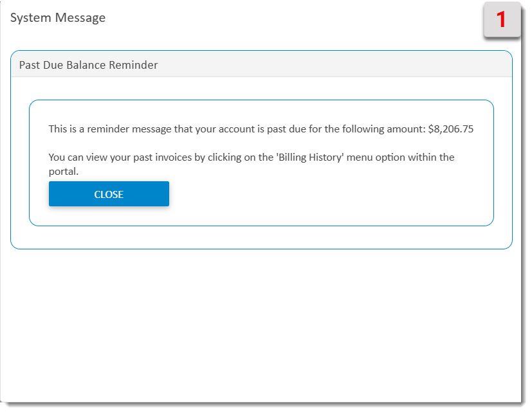Click the System Message page title
The width and height of the screenshot is (532, 412).
(x=57, y=18)
